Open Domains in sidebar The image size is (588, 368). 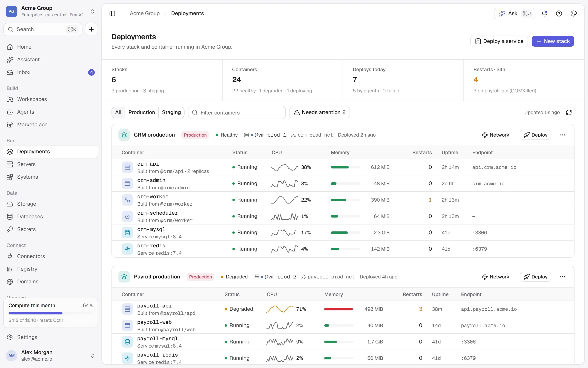click(x=51, y=282)
